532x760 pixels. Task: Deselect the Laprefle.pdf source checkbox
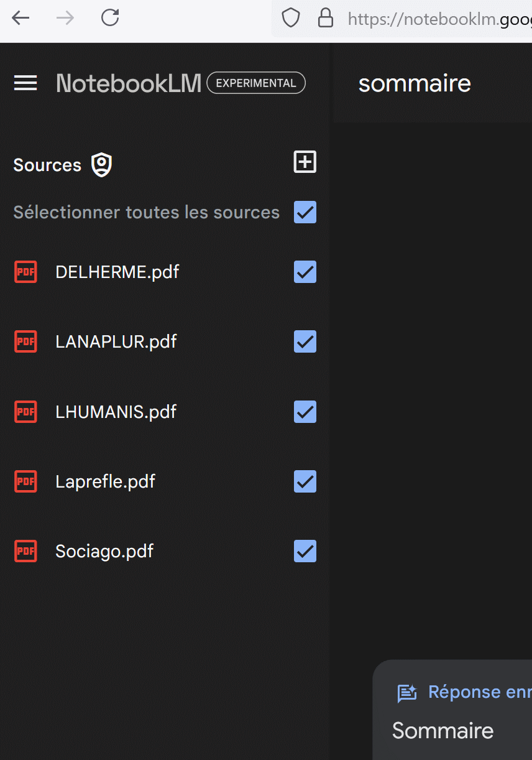(305, 481)
